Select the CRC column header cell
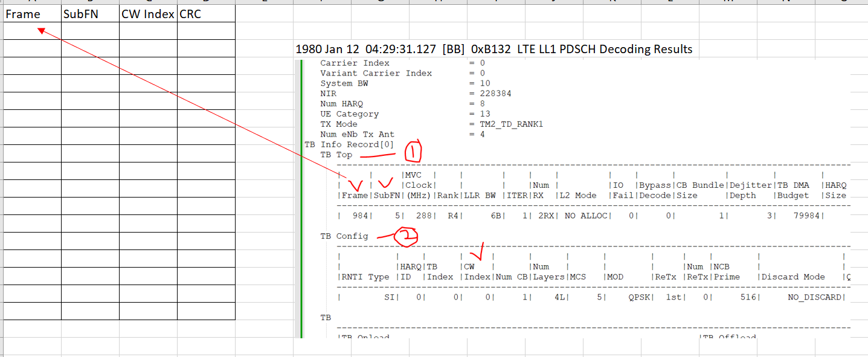Viewport: 868px width, 357px height. click(190, 13)
